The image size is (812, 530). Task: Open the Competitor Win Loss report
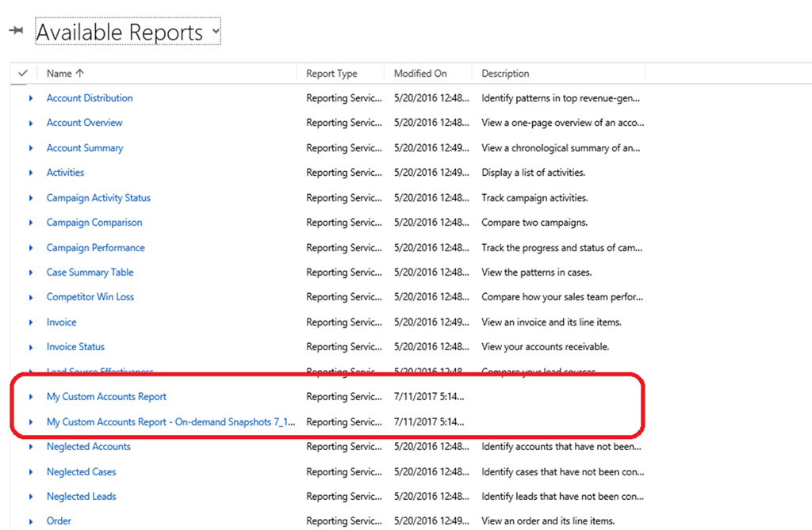[90, 297]
